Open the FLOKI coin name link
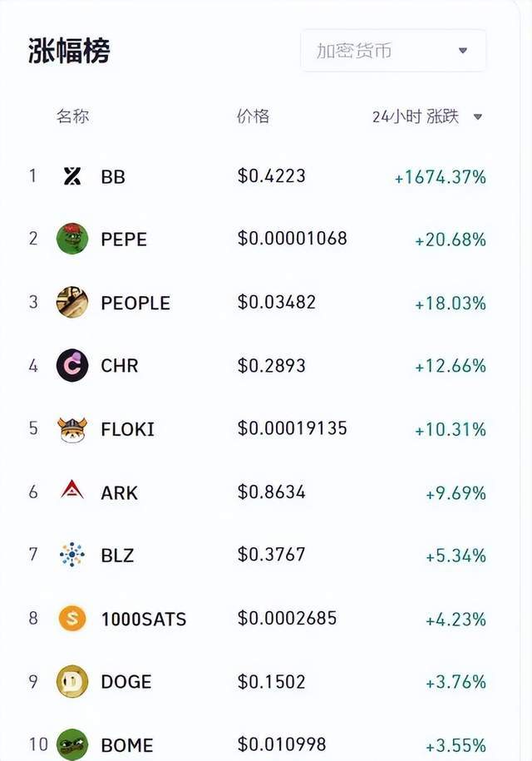This screenshot has width=532, height=761. (x=128, y=429)
